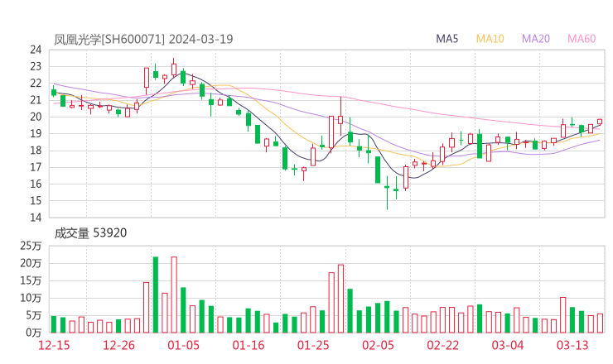
Task: Select the last candlestick on the right
Action: coord(600,122)
